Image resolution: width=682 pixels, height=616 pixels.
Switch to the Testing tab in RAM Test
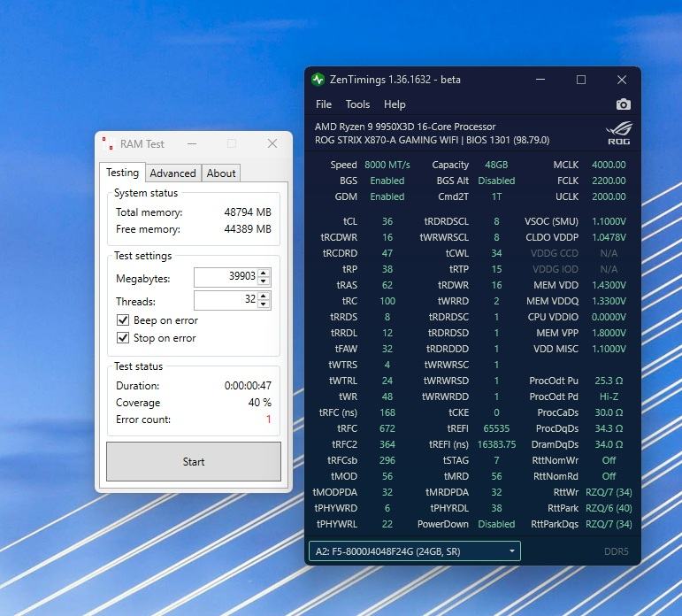(x=122, y=173)
